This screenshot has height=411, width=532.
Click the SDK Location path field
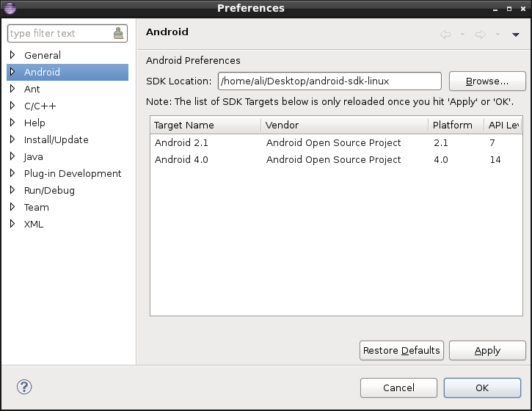329,81
